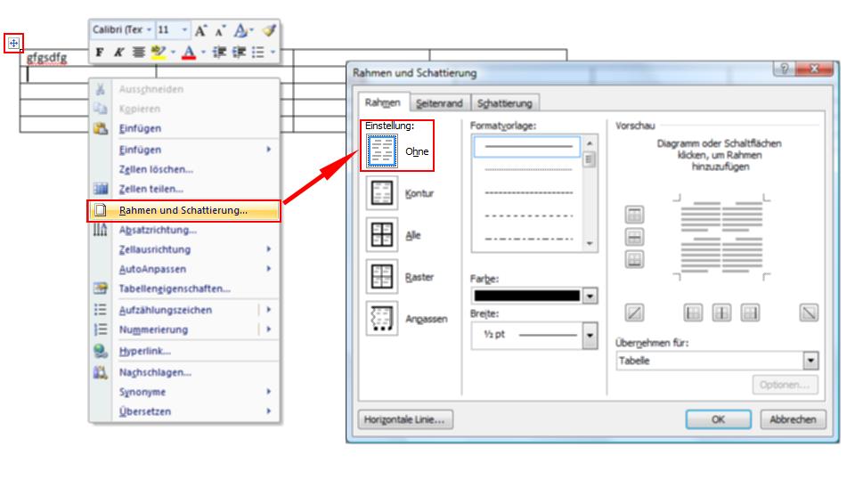863x504 pixels.
Task: Decrease indent in the mini toolbar
Action: [x=220, y=53]
